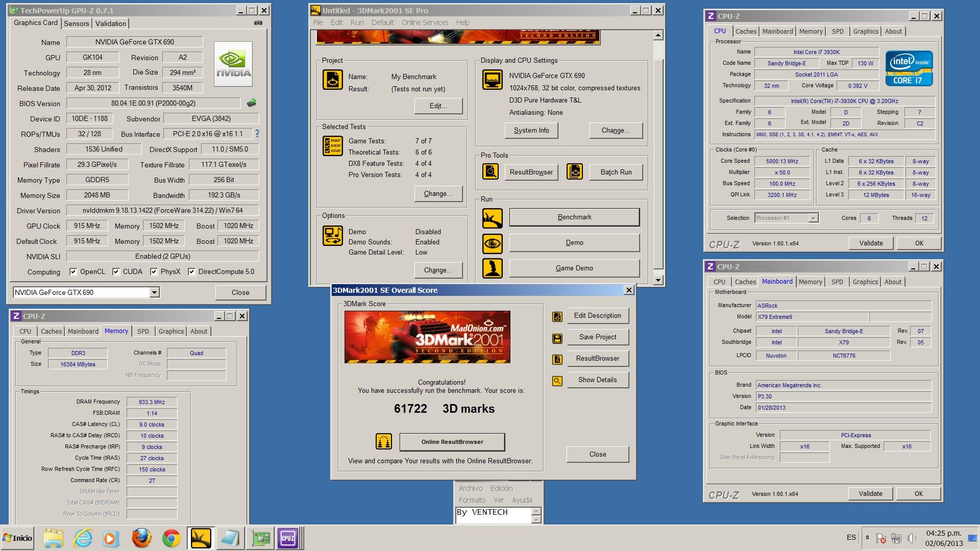Click the Intel Core i7 logo in CPU-Z
Viewport: 980px width, 551px height.
pos(909,68)
